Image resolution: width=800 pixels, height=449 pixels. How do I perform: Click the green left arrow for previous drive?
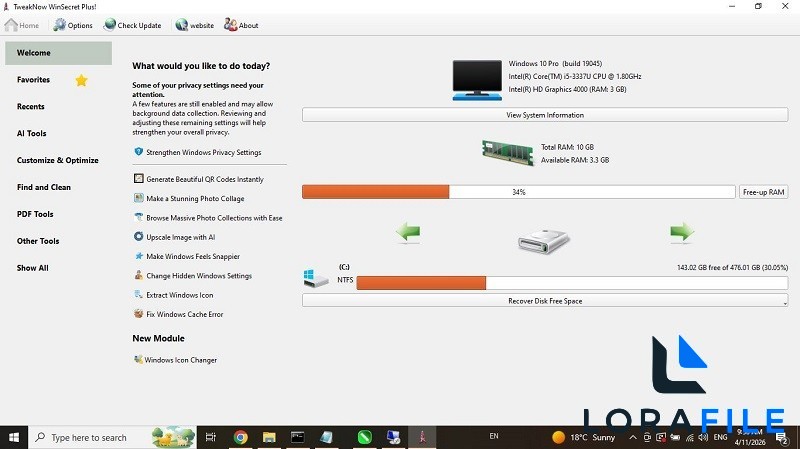point(408,233)
